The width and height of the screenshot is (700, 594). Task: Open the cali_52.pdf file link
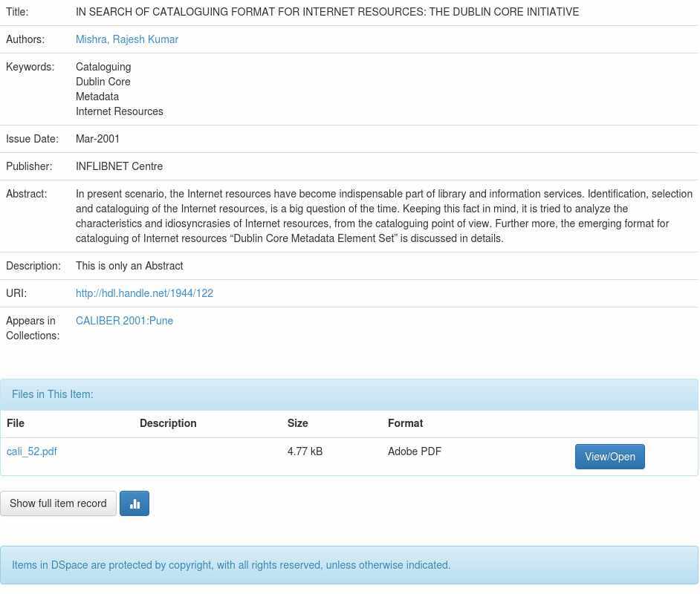coord(32,451)
